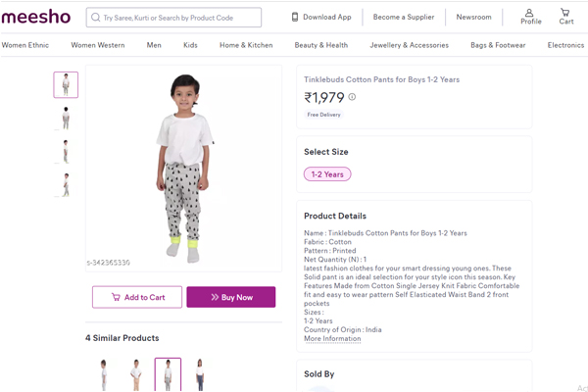Open the shopping Cart icon
The width and height of the screenshot is (588, 392).
click(566, 17)
